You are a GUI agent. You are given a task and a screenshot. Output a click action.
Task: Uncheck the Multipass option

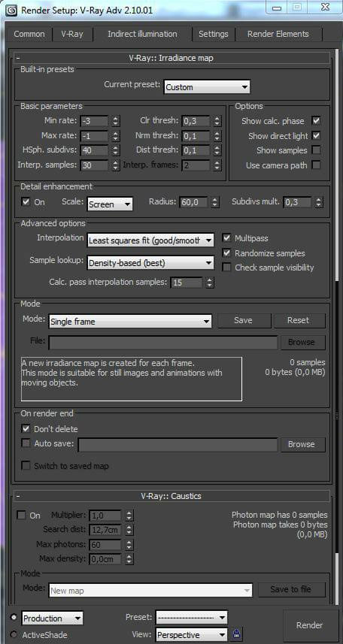point(226,237)
